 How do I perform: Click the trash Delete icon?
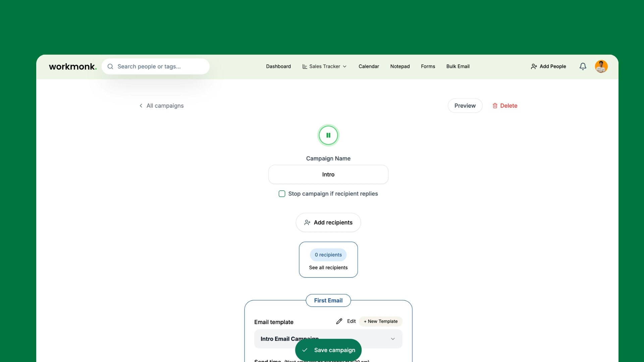point(495,106)
